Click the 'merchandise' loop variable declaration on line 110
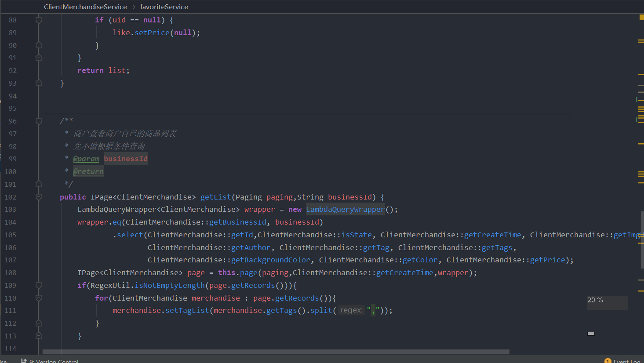Screen dimensions: 644x363 pyautogui.click(x=216, y=298)
